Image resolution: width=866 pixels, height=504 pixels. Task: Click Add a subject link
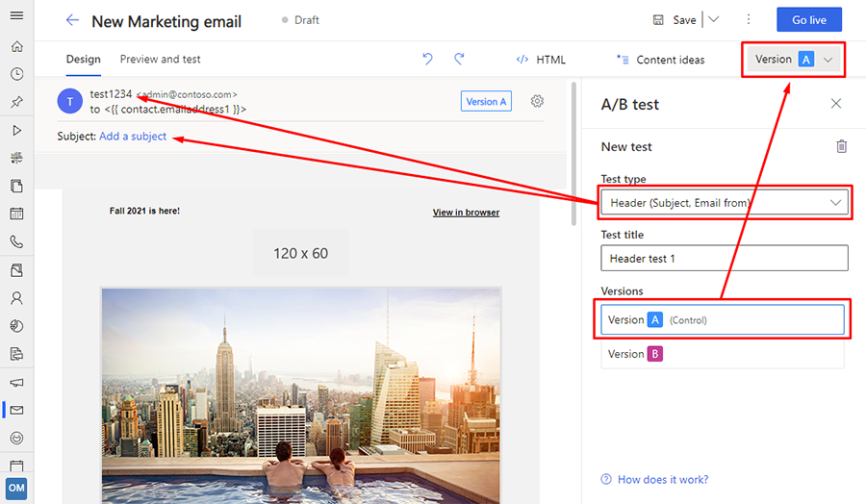(133, 137)
